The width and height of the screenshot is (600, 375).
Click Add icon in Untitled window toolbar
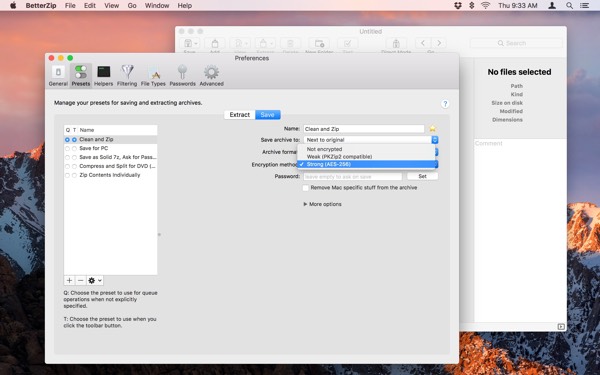click(x=215, y=43)
